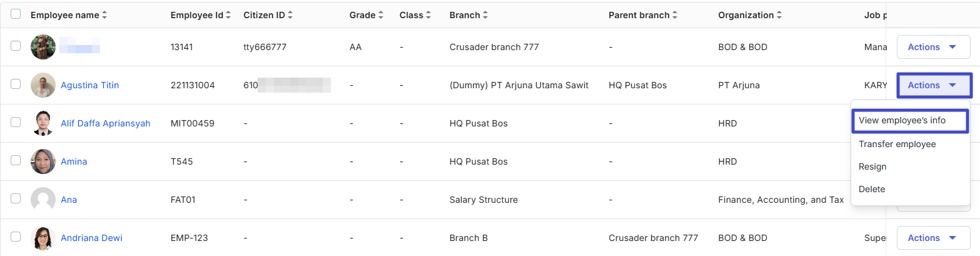Sort by Organization column arrows
The width and height of the screenshot is (980, 256).
click(x=779, y=15)
